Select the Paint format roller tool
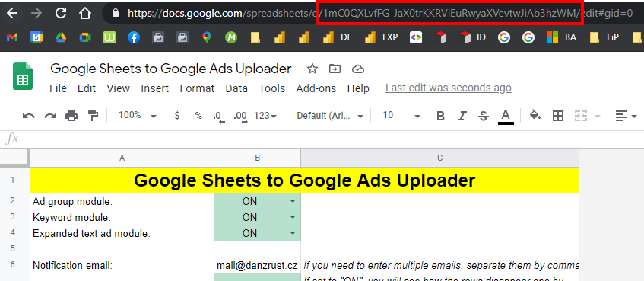 pyautogui.click(x=94, y=116)
